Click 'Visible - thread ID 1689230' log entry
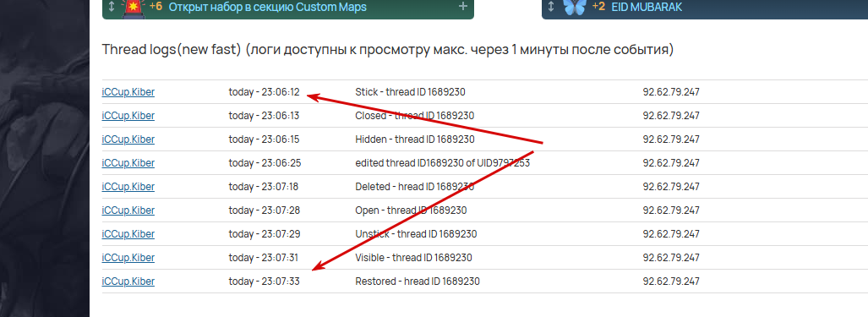The width and height of the screenshot is (868, 317). 413,258
